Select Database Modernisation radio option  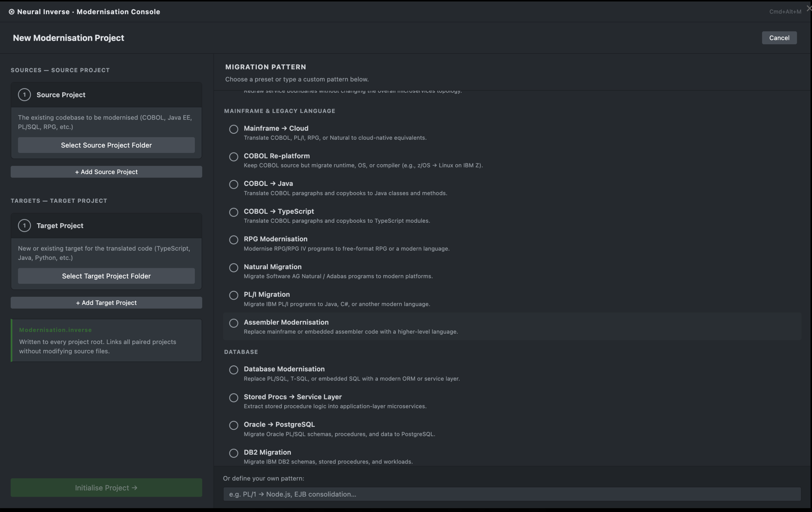click(234, 370)
